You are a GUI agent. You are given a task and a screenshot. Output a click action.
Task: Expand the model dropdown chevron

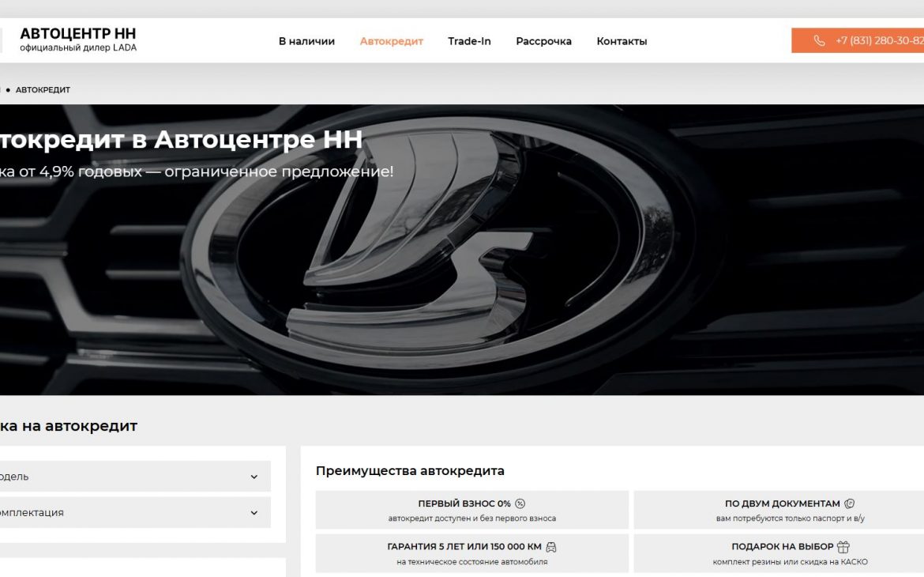254,477
